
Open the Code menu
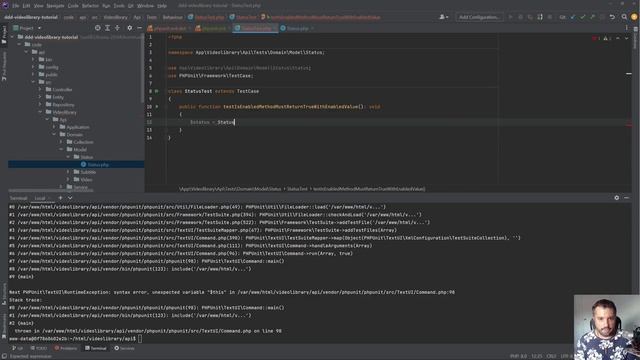coord(73,6)
